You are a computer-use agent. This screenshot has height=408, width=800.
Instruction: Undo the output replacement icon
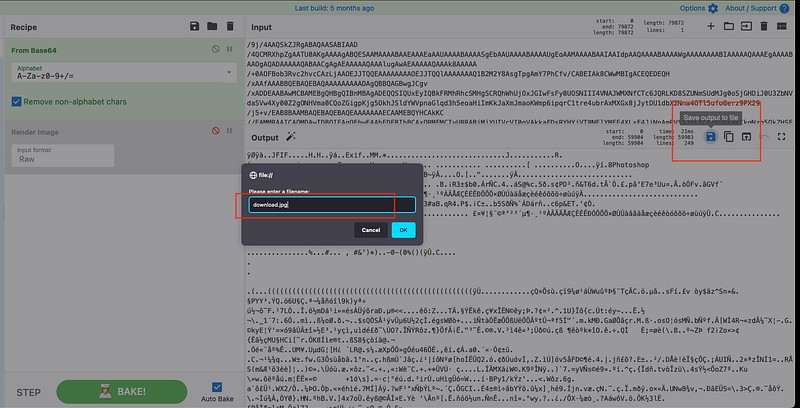tap(764, 137)
